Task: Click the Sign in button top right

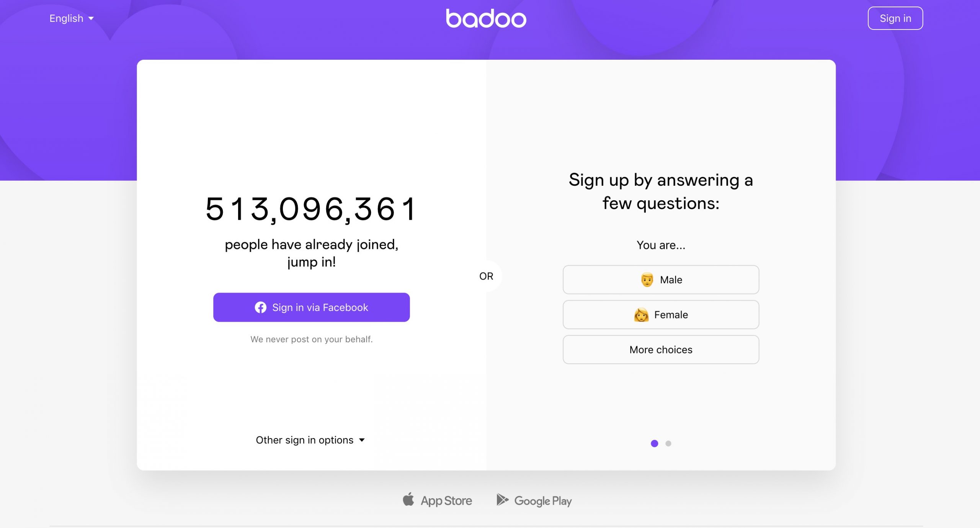Action: pyautogui.click(x=895, y=18)
